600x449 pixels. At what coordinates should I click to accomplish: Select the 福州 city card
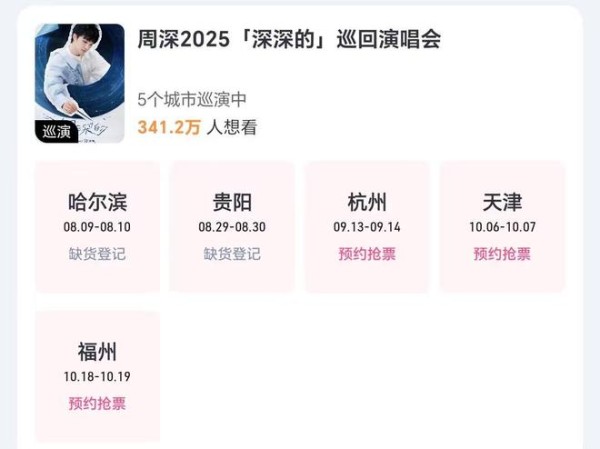click(x=98, y=376)
